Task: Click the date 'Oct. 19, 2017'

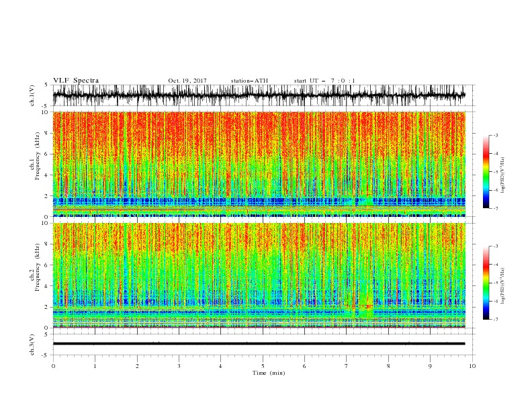Action: (187, 81)
